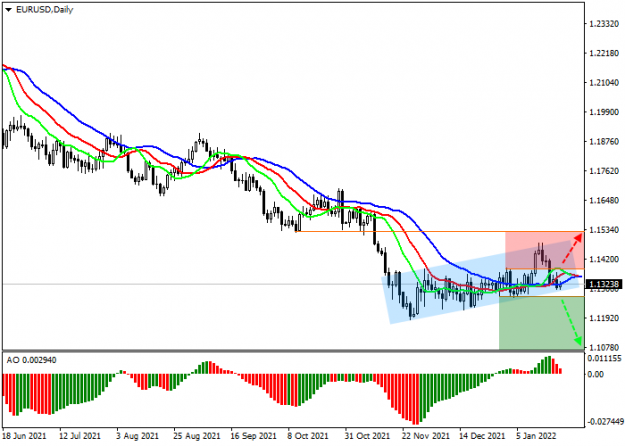Viewport: 625px width, 446px height.
Task: Click the 1.10780 price axis label
Action: [x=605, y=348]
